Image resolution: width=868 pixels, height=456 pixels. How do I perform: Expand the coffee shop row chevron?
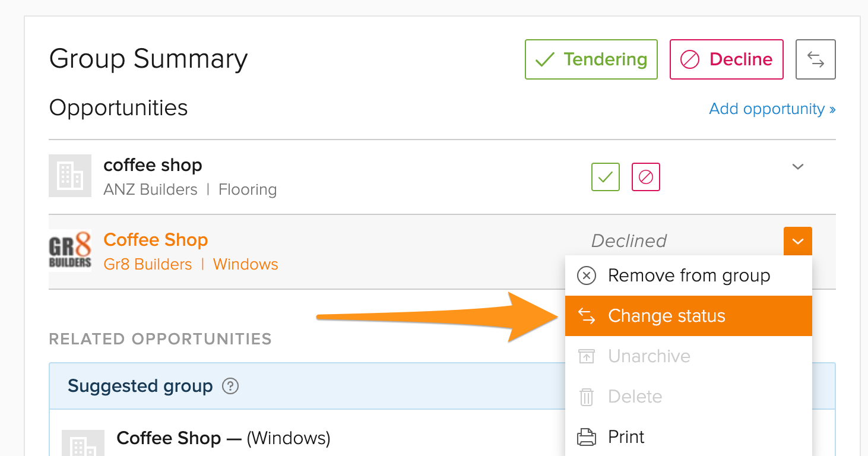[x=798, y=166]
